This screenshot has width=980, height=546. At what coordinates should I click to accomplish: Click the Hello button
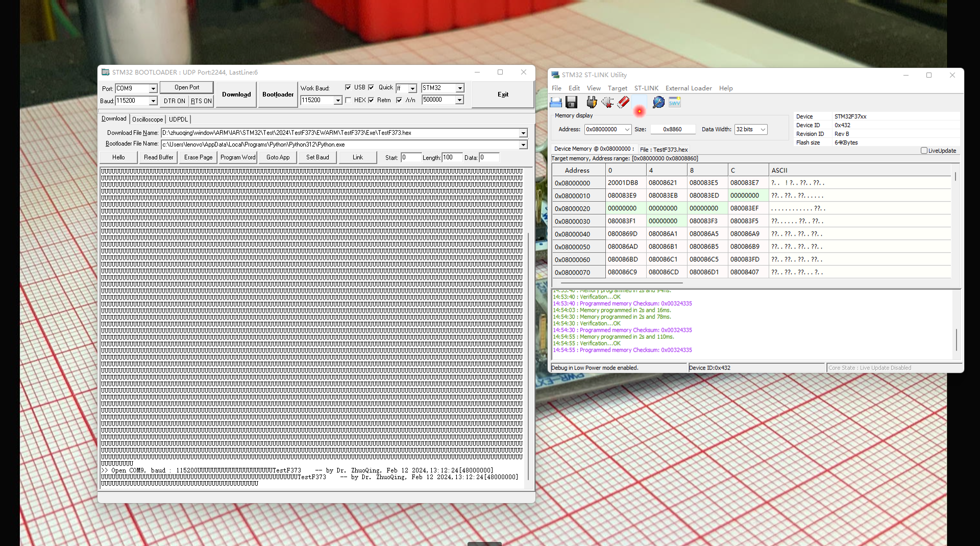point(118,157)
